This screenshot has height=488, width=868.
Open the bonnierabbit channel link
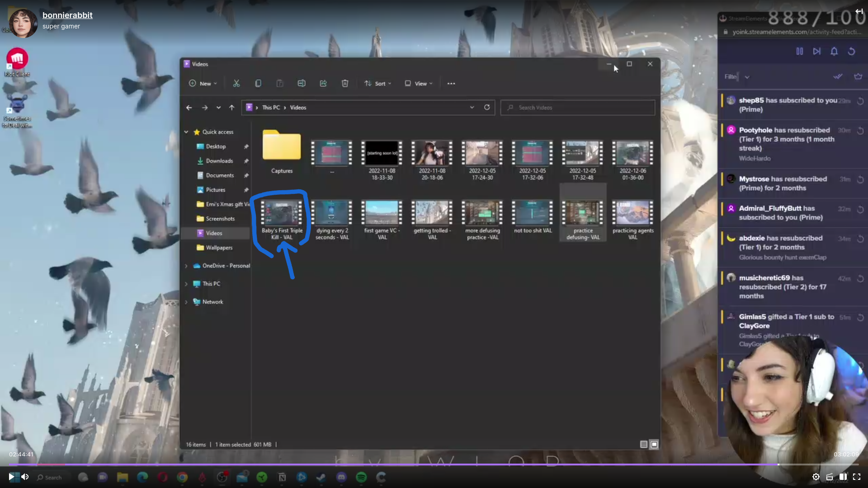(67, 15)
